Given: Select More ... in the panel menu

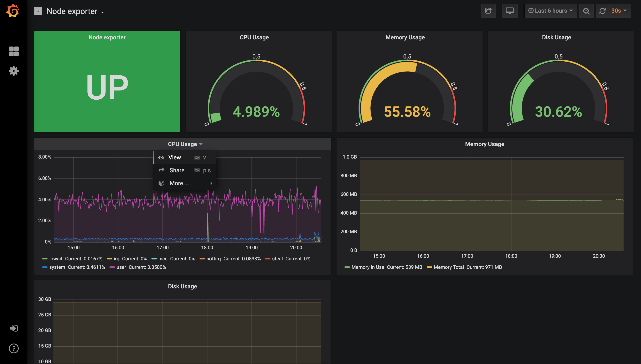Looking at the screenshot, I should click(x=184, y=183).
